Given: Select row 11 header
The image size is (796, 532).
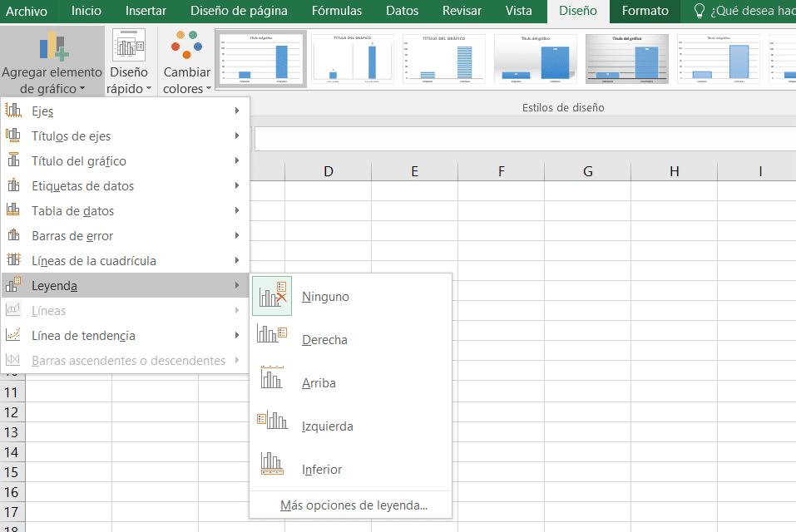Looking at the screenshot, I should click(12, 392).
